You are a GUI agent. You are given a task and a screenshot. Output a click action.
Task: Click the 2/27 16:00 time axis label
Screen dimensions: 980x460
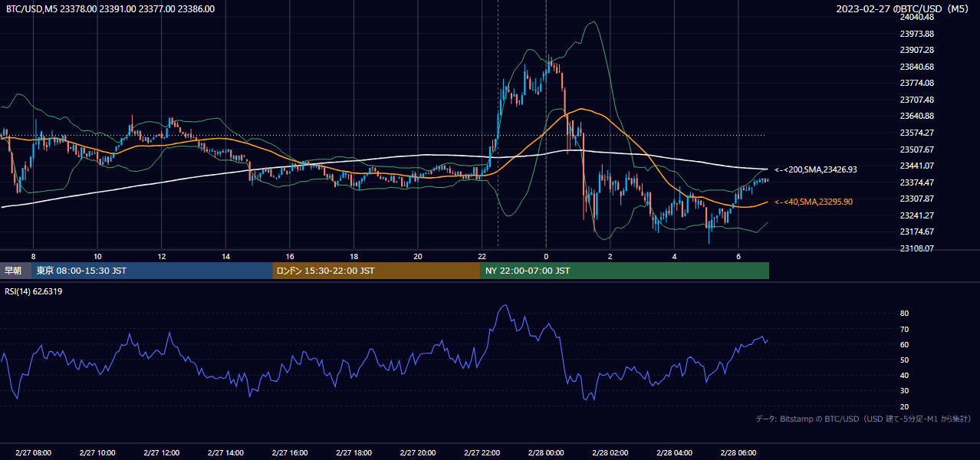click(x=289, y=453)
